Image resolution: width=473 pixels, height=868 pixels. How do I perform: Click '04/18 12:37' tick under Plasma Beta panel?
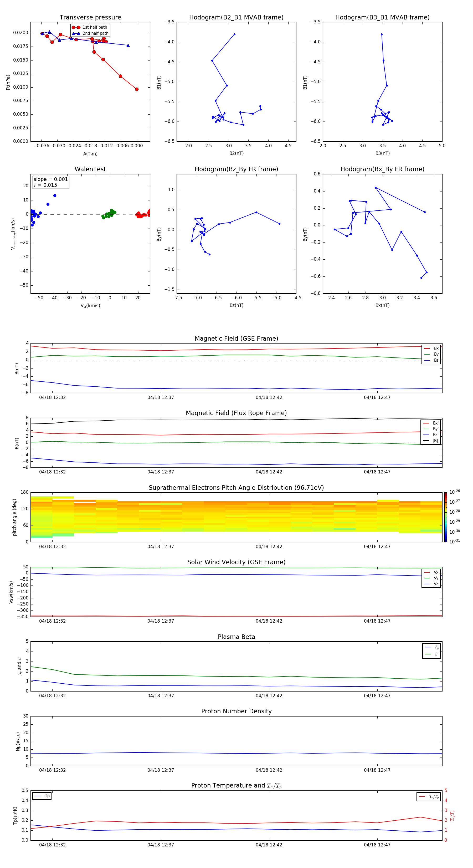pos(161,696)
